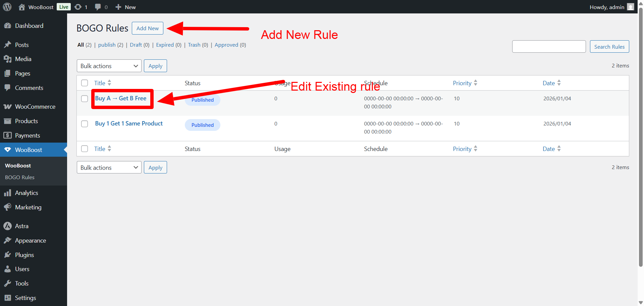Image resolution: width=644 pixels, height=306 pixels.
Task: Check the Buy 1 Get 1 Same Product row
Action: click(85, 124)
